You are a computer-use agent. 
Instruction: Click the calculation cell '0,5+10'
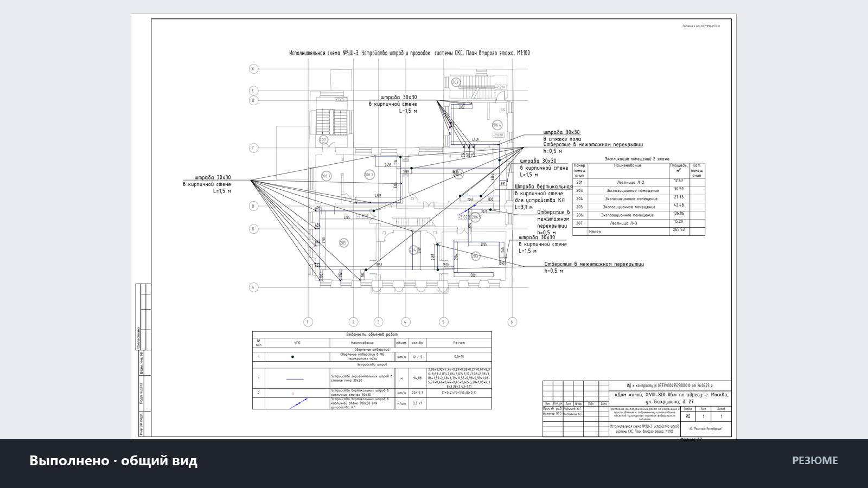click(x=459, y=357)
